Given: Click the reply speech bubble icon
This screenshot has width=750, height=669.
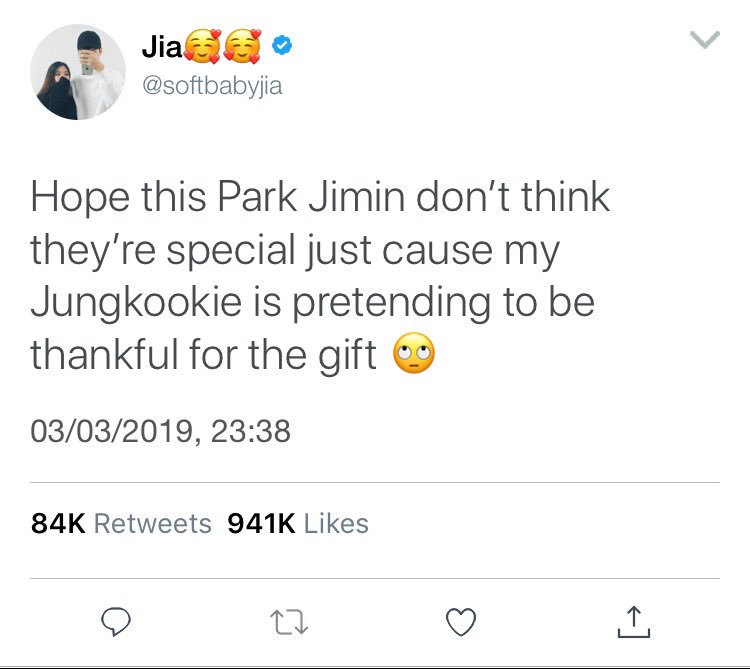Looking at the screenshot, I should click(116, 621).
